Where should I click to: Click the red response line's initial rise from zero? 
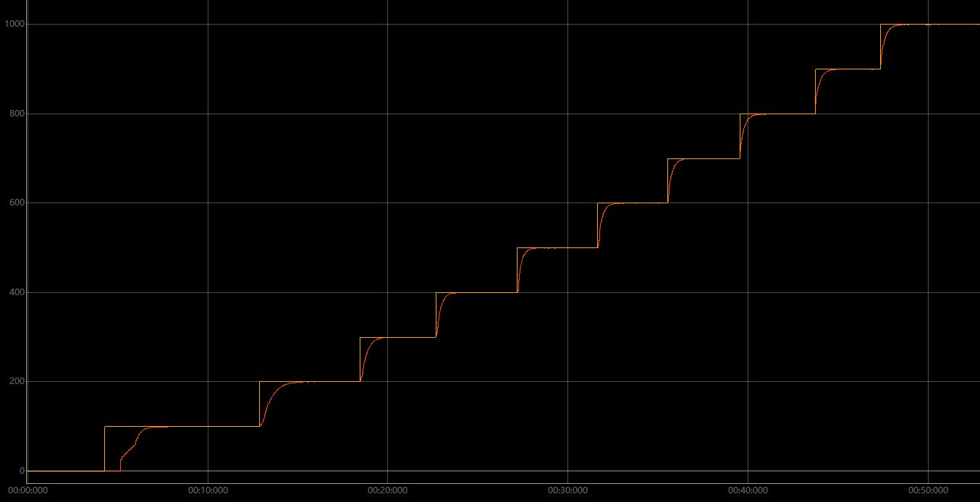click(120, 463)
